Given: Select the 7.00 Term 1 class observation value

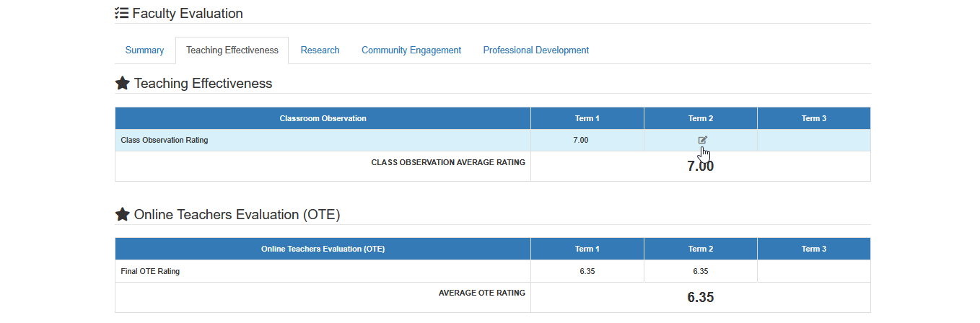Looking at the screenshot, I should [x=580, y=140].
